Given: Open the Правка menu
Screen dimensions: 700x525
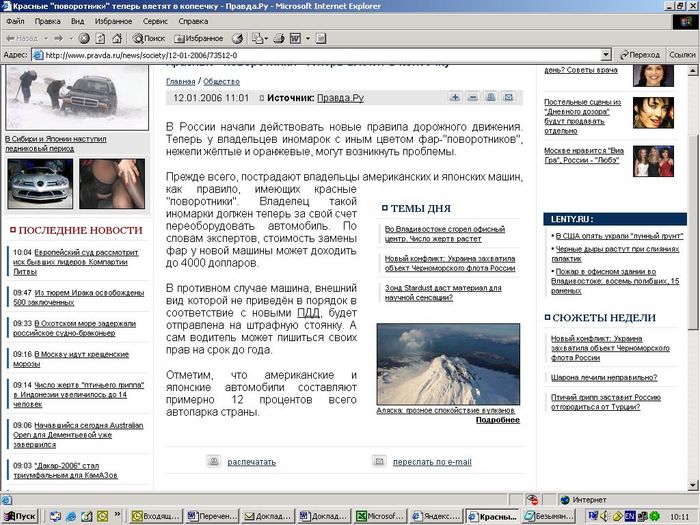Looking at the screenshot, I should (47, 21).
